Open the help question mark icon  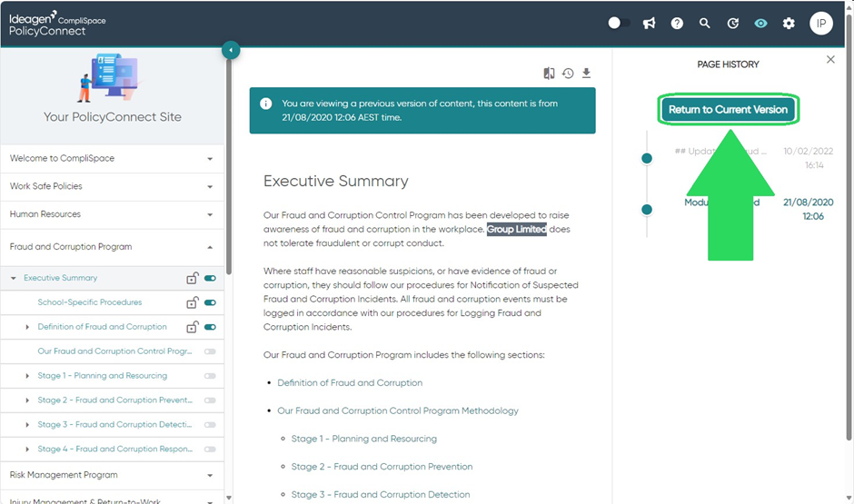(x=677, y=23)
